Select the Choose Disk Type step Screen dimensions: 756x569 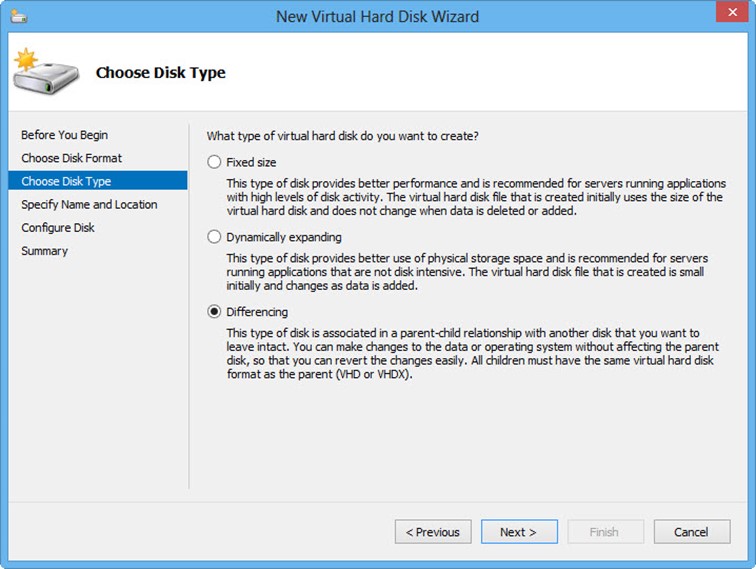(x=98, y=181)
